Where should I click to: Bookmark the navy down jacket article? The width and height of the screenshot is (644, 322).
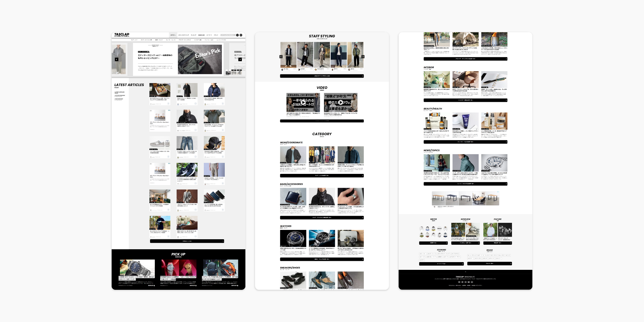point(223,104)
